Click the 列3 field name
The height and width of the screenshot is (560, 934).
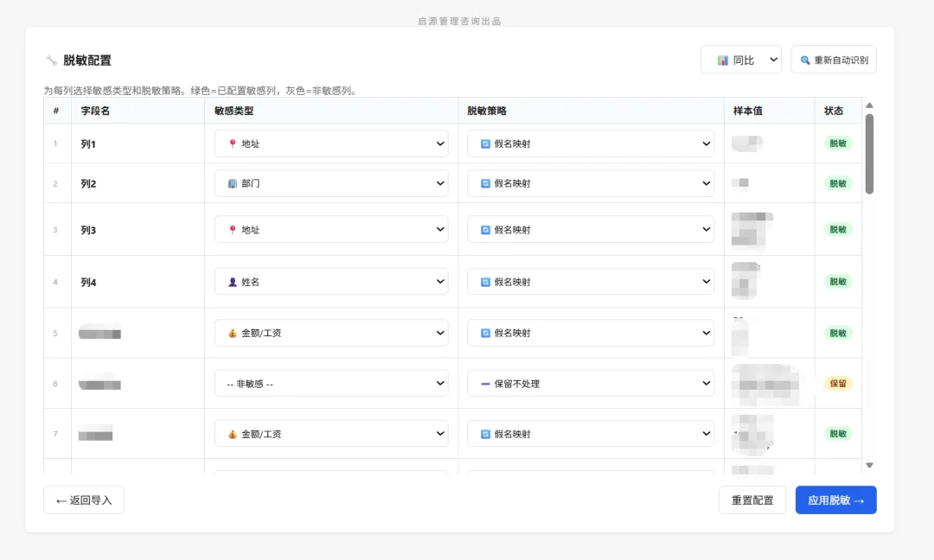pos(88,230)
